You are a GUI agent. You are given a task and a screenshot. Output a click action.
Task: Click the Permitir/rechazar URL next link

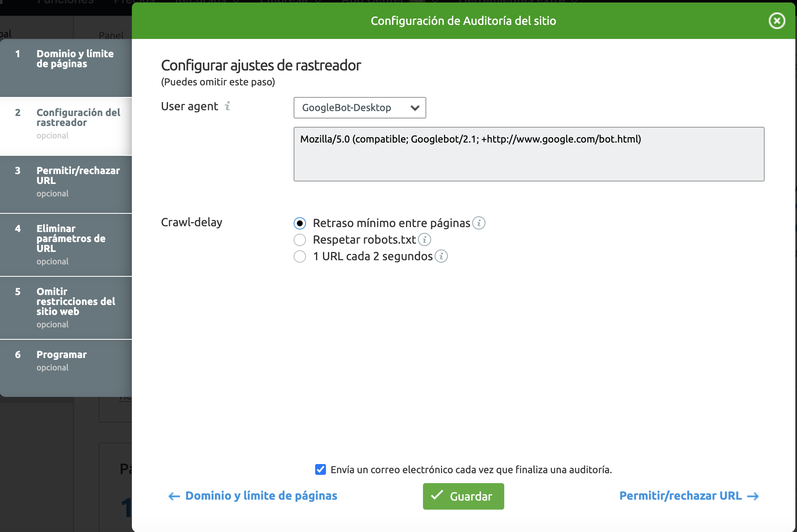680,496
